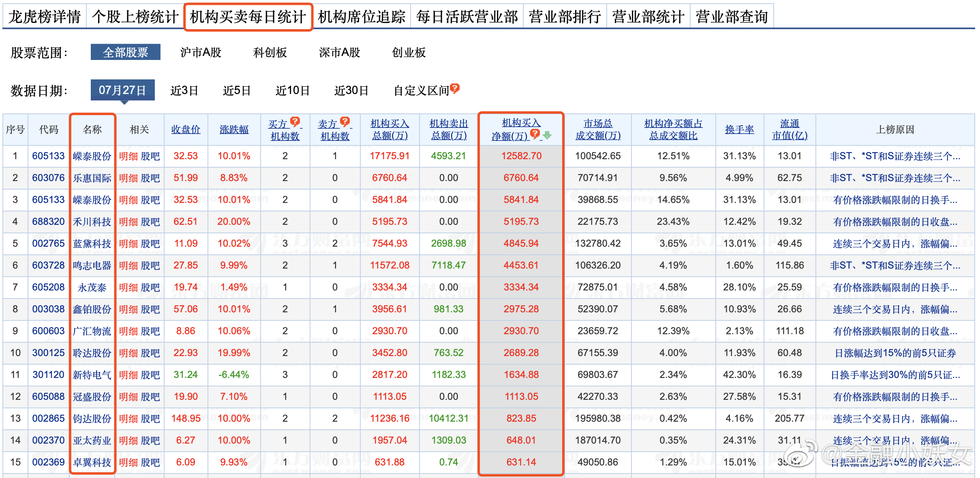Open 乐惠国际 stock name link
Image resolution: width=980 pixels, height=478 pixels.
coord(92,178)
